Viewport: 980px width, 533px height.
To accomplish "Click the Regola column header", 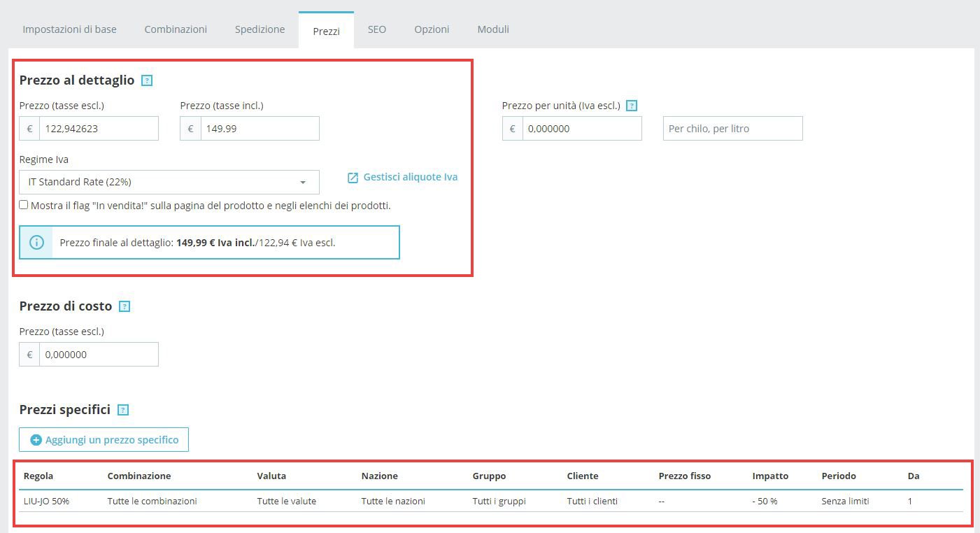I will tap(38, 476).
